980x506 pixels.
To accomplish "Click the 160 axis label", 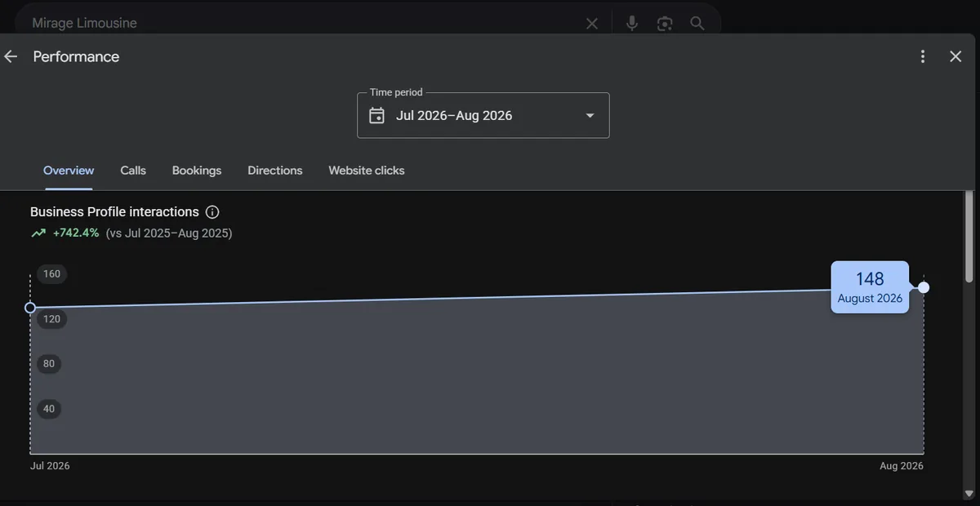I will (x=51, y=274).
